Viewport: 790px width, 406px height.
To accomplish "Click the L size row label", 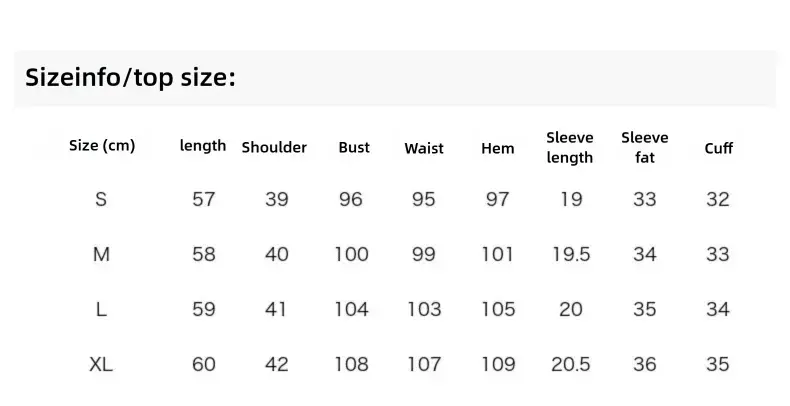I will pos(101,309).
